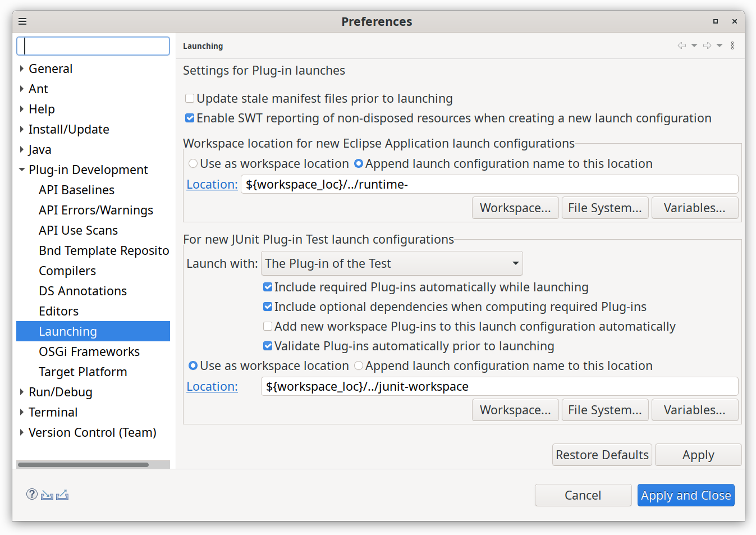Select OSGi Frameworks in the sidebar
This screenshot has width=756, height=535.
pyautogui.click(x=89, y=351)
